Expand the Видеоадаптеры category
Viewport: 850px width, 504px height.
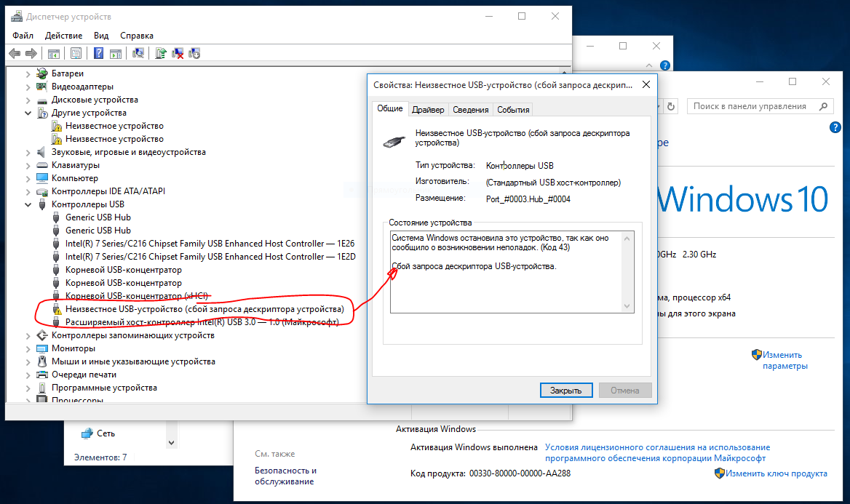point(28,87)
